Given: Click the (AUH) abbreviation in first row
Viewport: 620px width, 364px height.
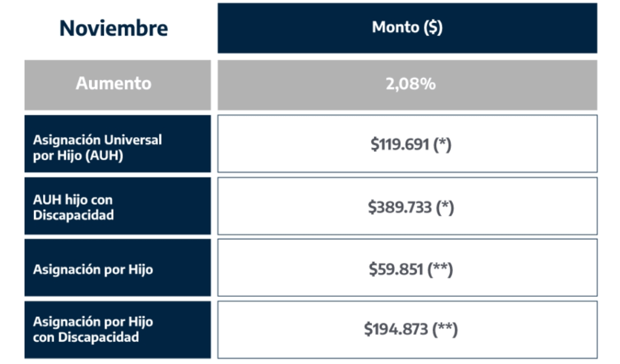Looking at the screenshot, I should [104, 155].
